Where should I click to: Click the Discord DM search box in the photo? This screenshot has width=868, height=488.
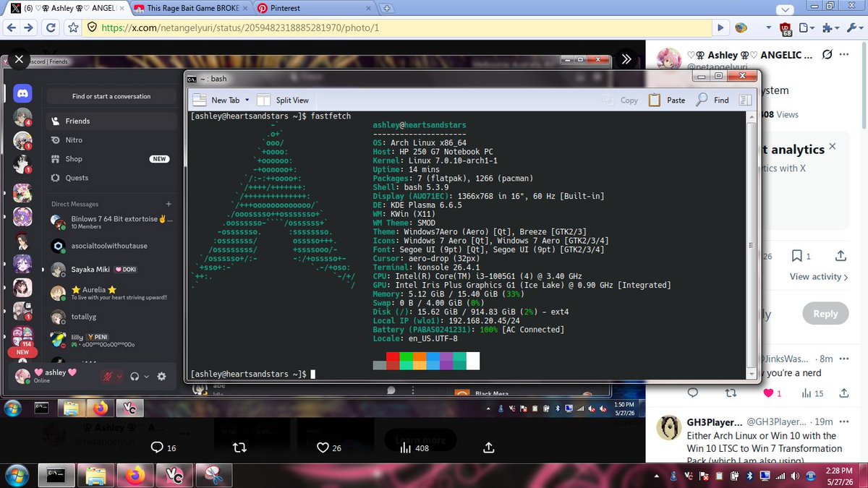point(111,96)
